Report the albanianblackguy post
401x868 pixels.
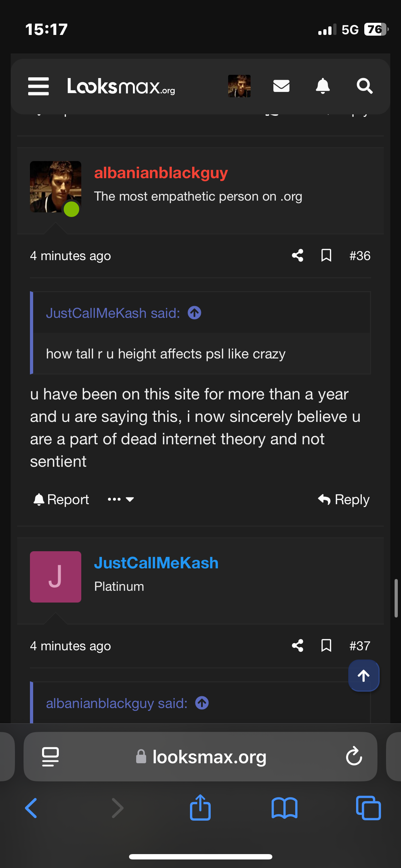[61, 500]
